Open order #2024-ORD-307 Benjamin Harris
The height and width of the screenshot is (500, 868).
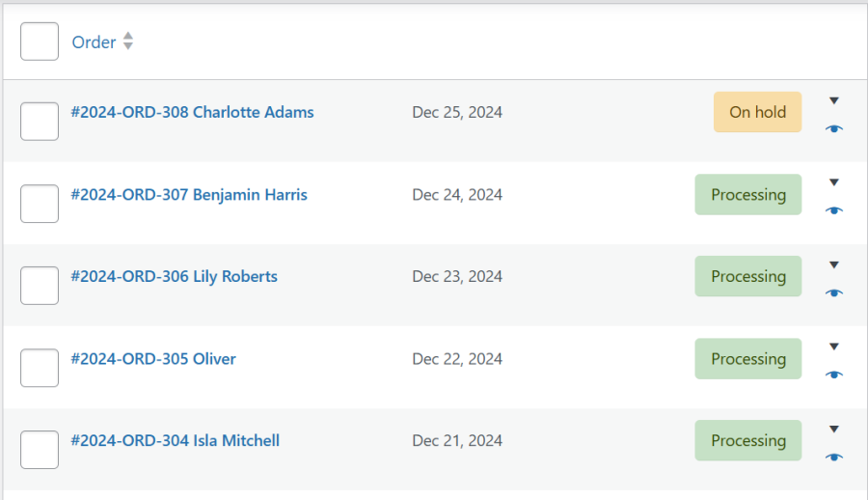(x=189, y=195)
